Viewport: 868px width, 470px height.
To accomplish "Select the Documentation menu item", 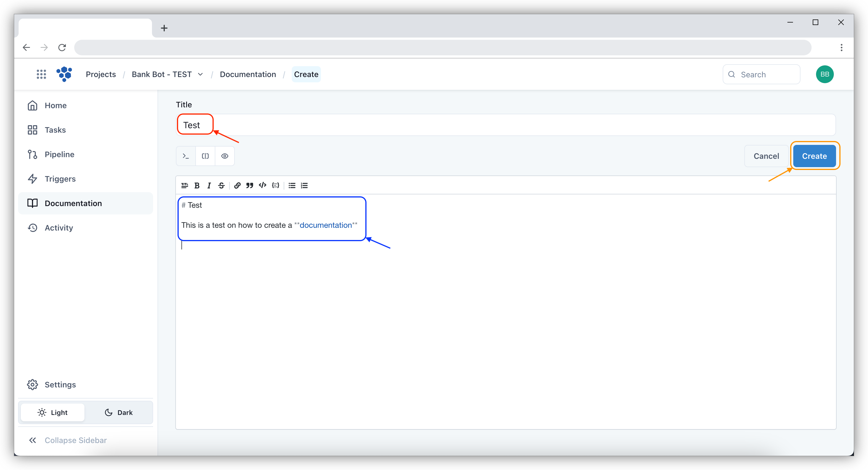I will click(x=73, y=203).
